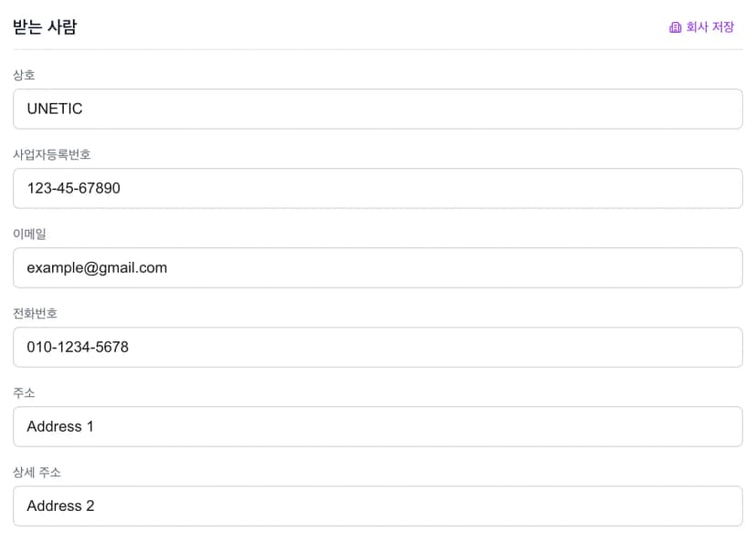
Task: Click the 상호 field label
Action: tap(24, 75)
